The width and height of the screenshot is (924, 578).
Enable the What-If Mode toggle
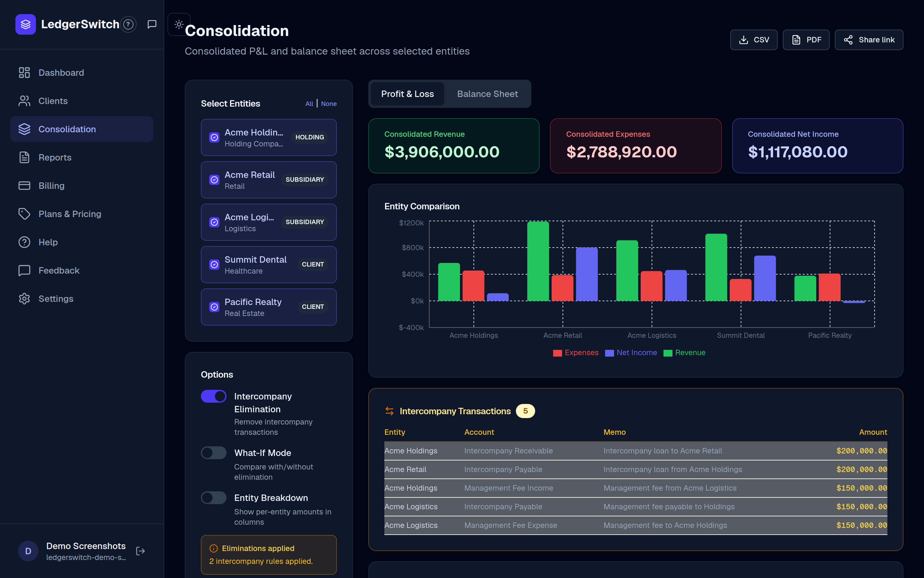(x=214, y=453)
